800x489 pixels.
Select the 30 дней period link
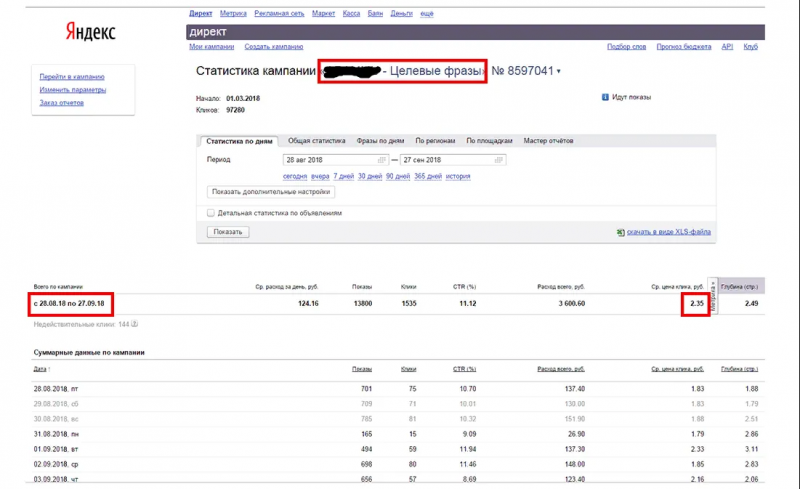pyautogui.click(x=369, y=177)
